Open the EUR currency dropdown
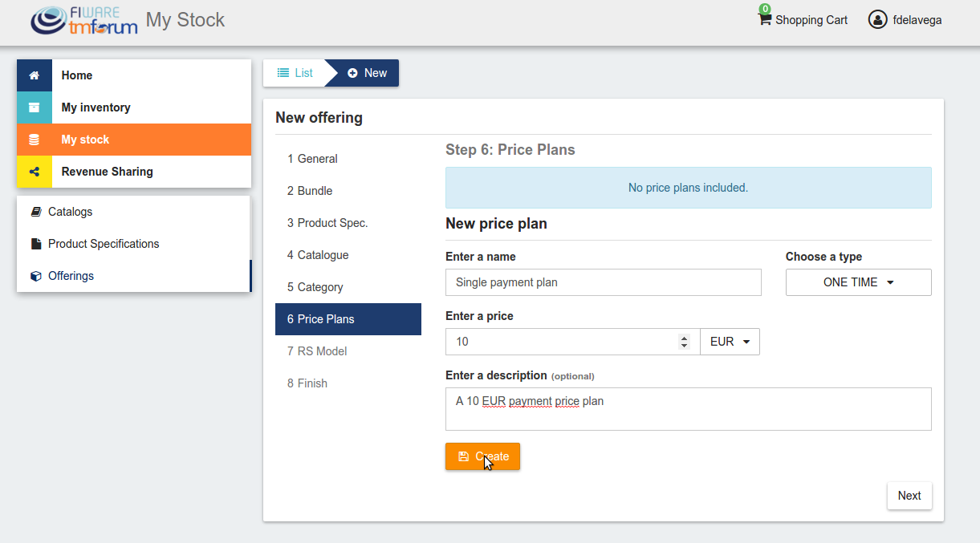Viewport: 980px width, 543px height. 730,342
